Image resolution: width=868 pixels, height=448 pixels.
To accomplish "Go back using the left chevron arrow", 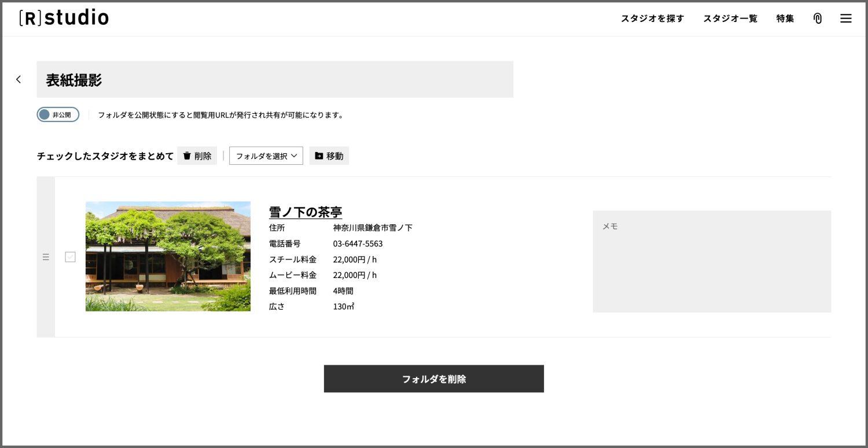I will (19, 79).
